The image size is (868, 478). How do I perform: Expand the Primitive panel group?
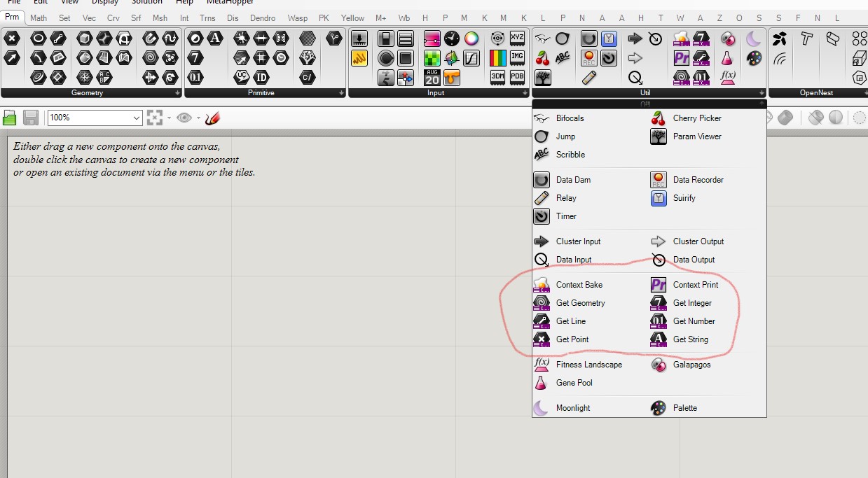coord(343,92)
